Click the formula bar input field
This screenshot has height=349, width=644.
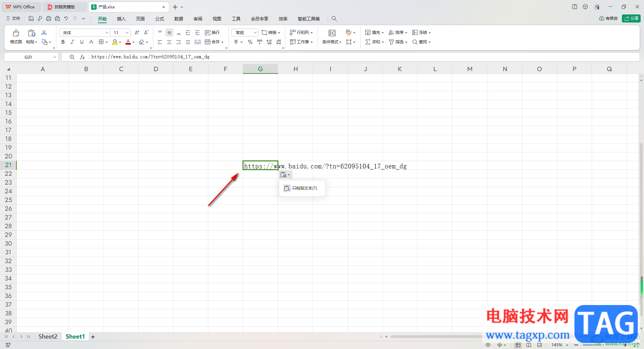(364, 57)
